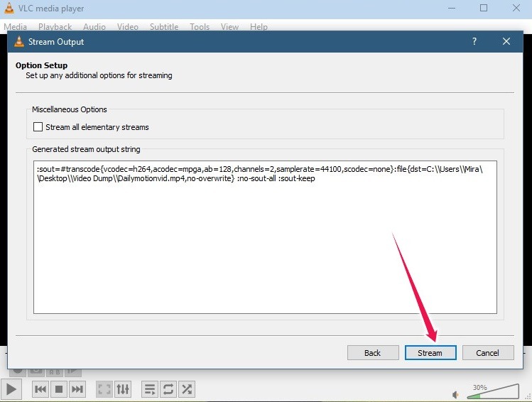Minimize the VLC media player window
This screenshot has height=402, width=532.
(452, 8)
